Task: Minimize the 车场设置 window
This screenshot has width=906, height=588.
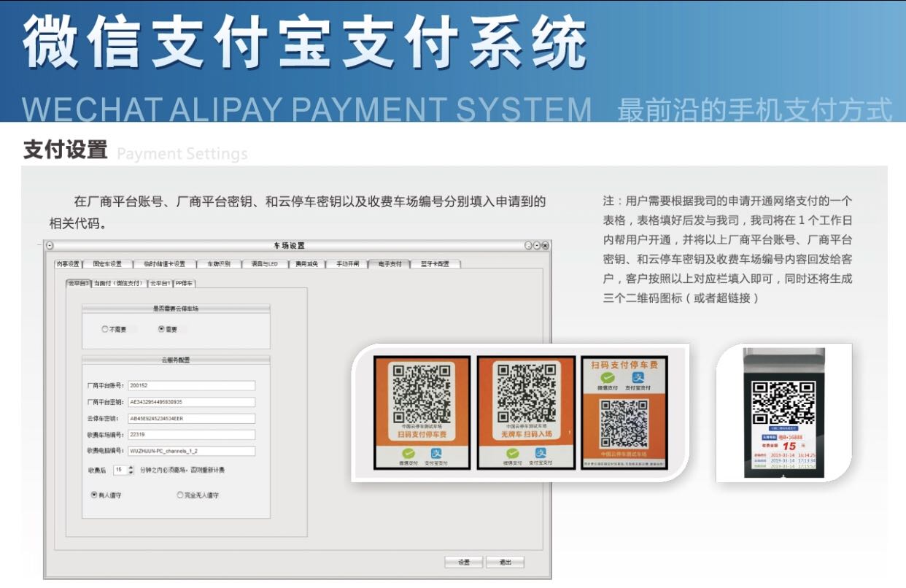Action: [528, 246]
